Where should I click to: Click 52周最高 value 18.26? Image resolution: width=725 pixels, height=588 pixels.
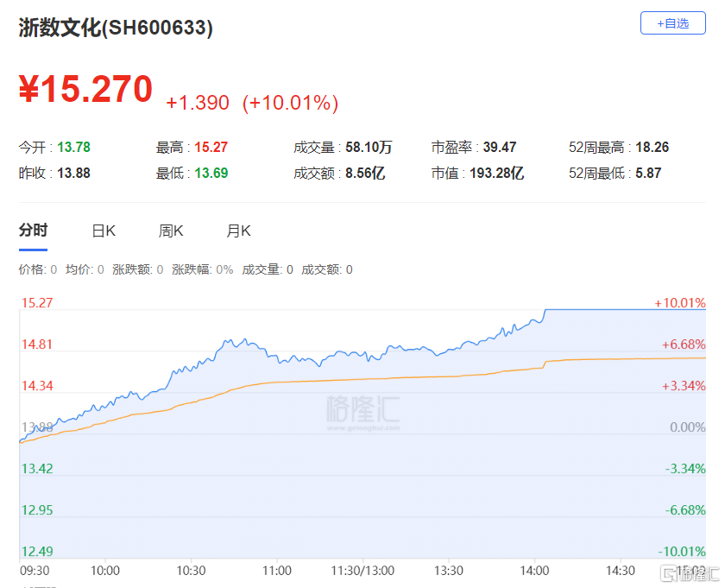click(x=652, y=147)
